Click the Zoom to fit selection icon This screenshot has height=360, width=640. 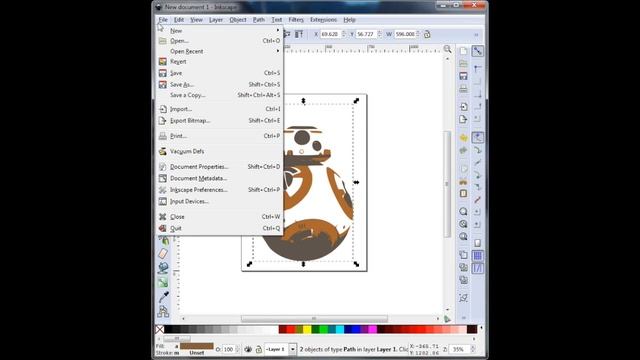(463, 211)
